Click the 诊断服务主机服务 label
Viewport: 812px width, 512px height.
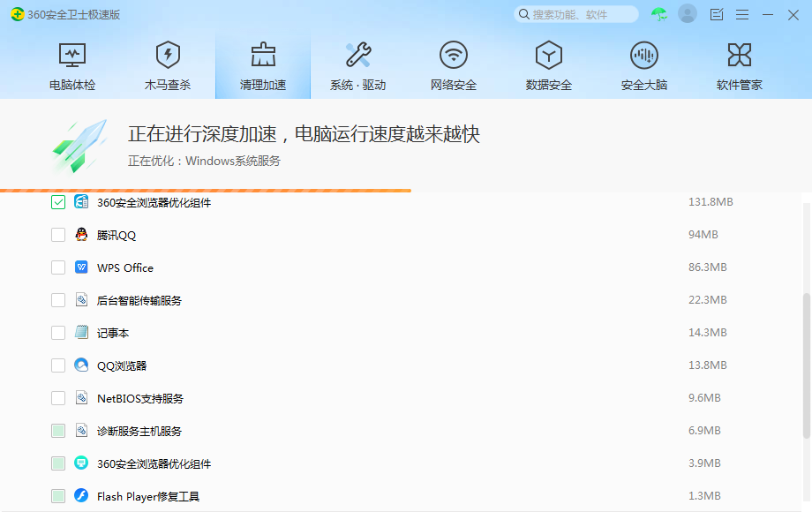pyautogui.click(x=139, y=432)
